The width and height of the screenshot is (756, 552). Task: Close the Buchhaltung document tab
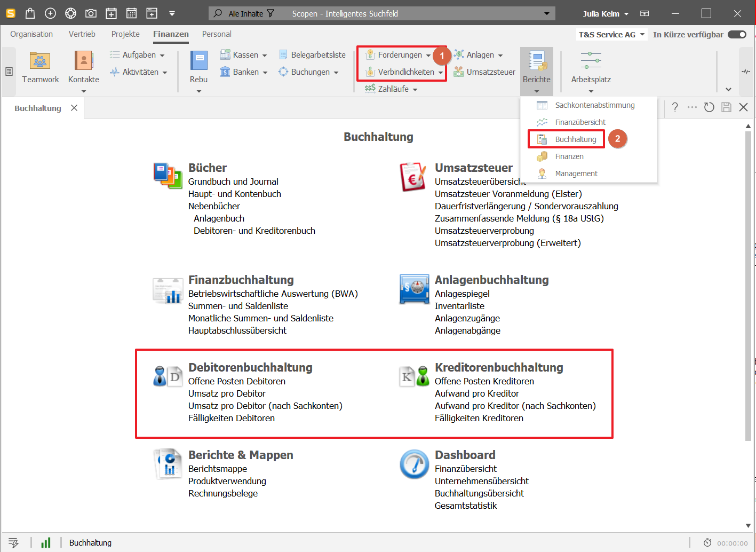[x=74, y=108]
